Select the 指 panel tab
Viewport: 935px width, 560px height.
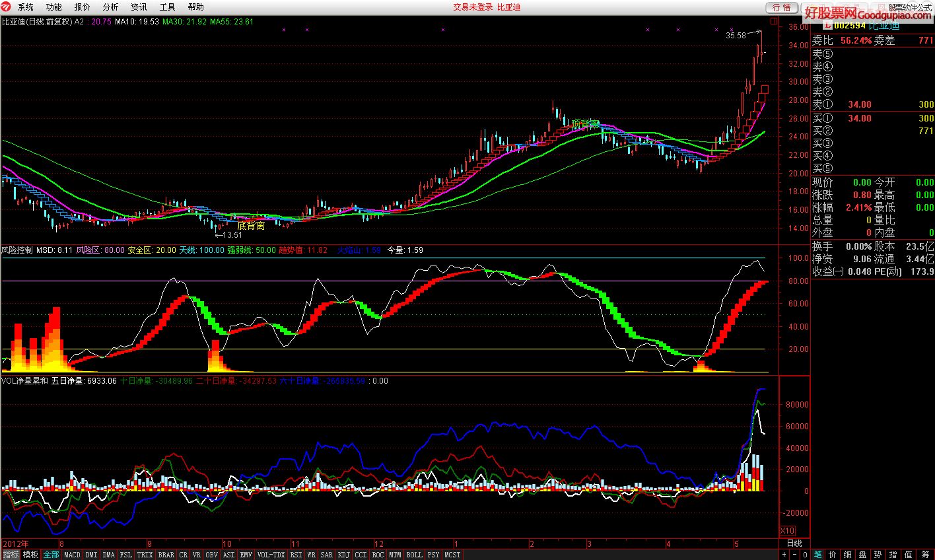pyautogui.click(x=893, y=555)
